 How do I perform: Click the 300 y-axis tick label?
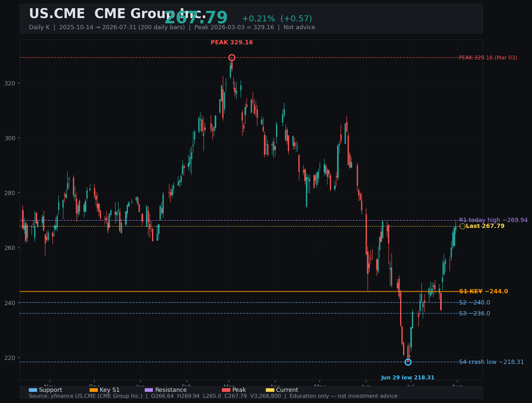[10, 138]
